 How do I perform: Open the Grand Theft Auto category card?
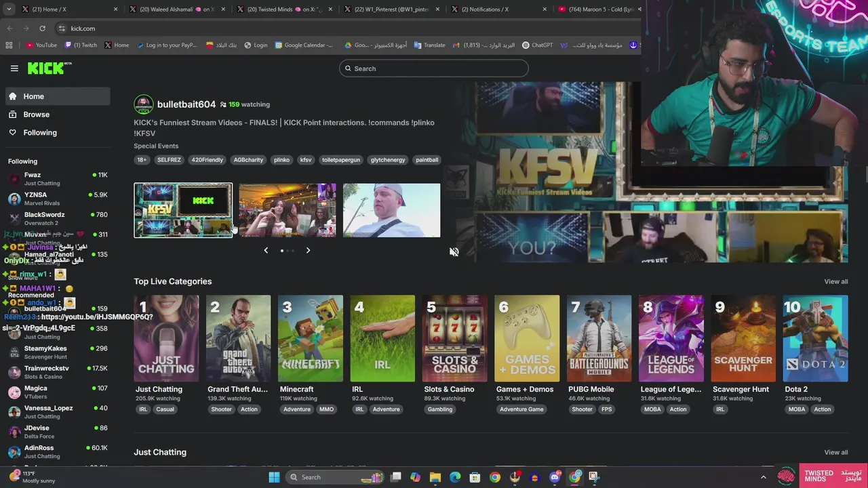(238, 338)
